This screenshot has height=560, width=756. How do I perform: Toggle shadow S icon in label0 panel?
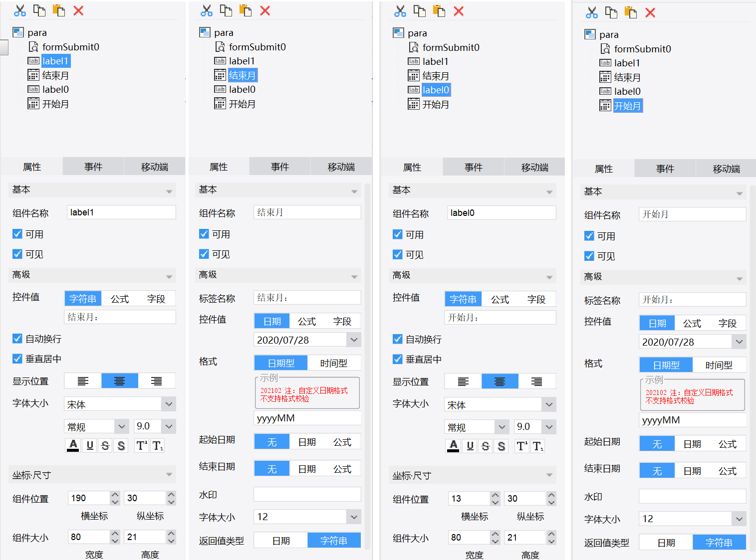point(502,446)
